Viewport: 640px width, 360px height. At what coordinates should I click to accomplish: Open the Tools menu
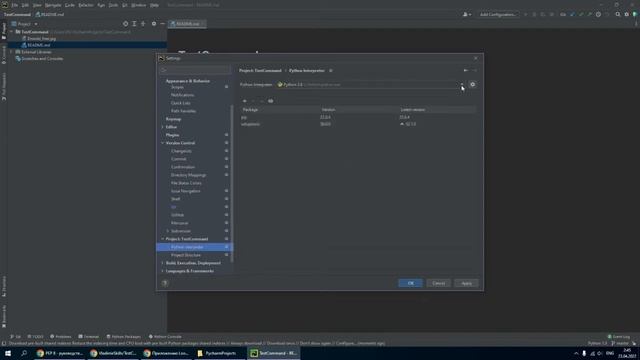tap(113, 5)
